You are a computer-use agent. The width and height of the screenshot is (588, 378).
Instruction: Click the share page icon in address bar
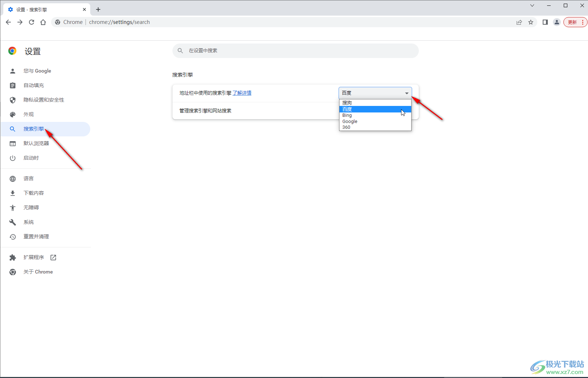519,22
